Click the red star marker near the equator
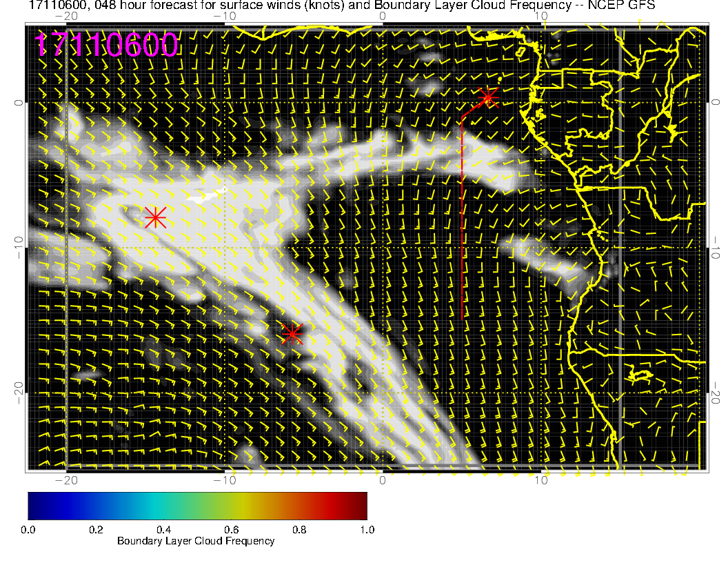This screenshot has height=563, width=728. click(x=488, y=97)
